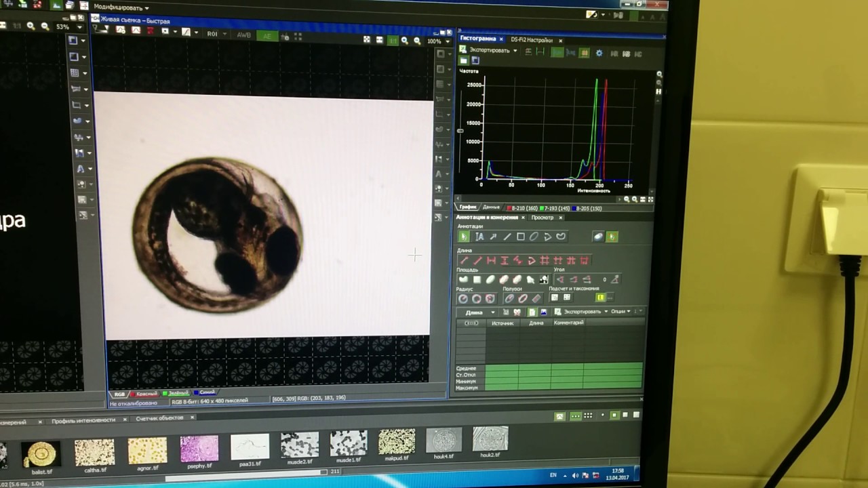Pick the freeform area measurement tool

(464, 279)
